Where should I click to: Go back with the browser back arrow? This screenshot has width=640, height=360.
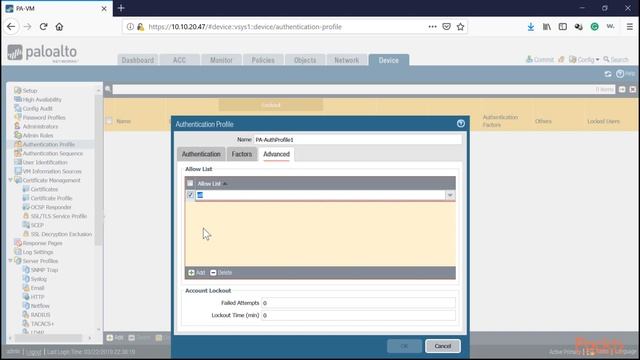[11, 27]
